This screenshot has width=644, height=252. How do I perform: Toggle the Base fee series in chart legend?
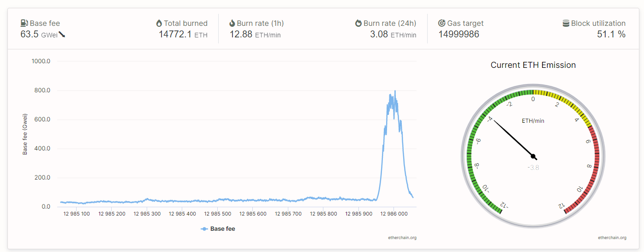(222, 228)
